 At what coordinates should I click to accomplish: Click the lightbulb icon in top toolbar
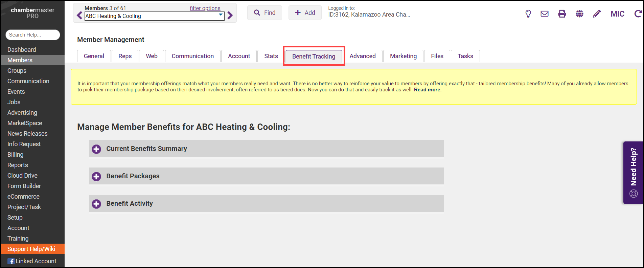pos(528,14)
